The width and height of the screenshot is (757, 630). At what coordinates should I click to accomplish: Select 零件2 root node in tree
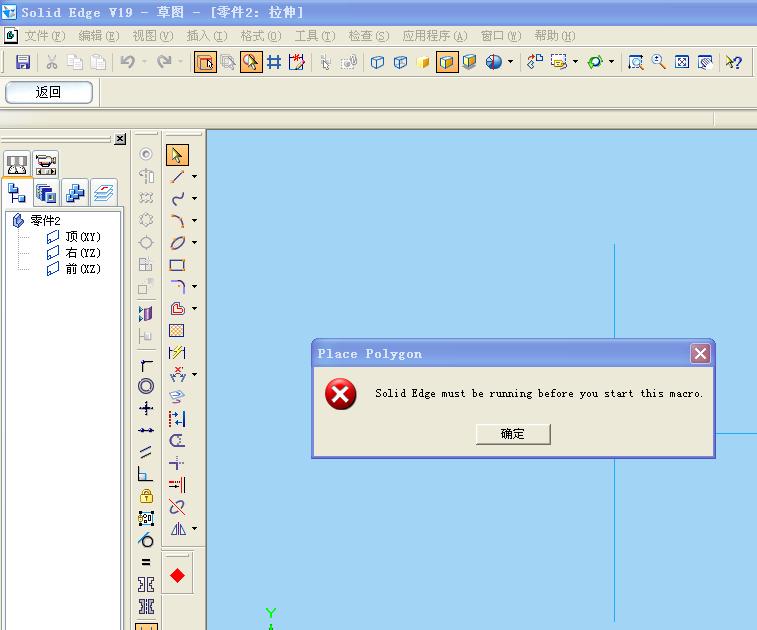click(x=45, y=221)
